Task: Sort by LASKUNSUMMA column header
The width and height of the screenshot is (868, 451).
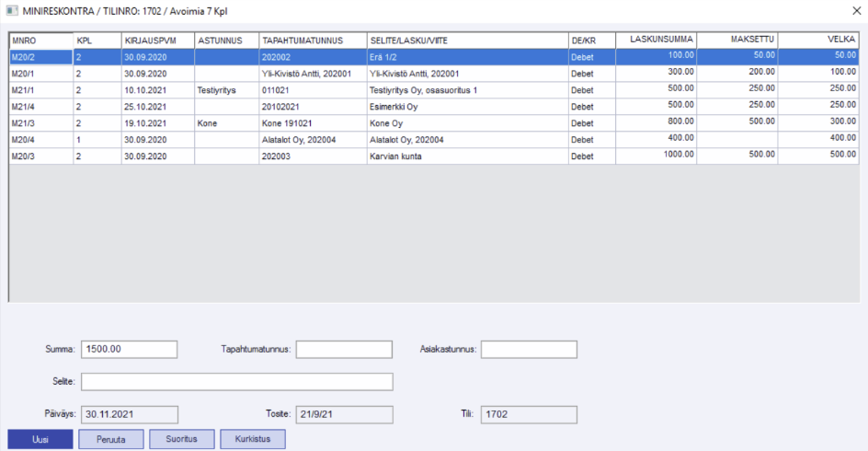Action: coord(656,40)
